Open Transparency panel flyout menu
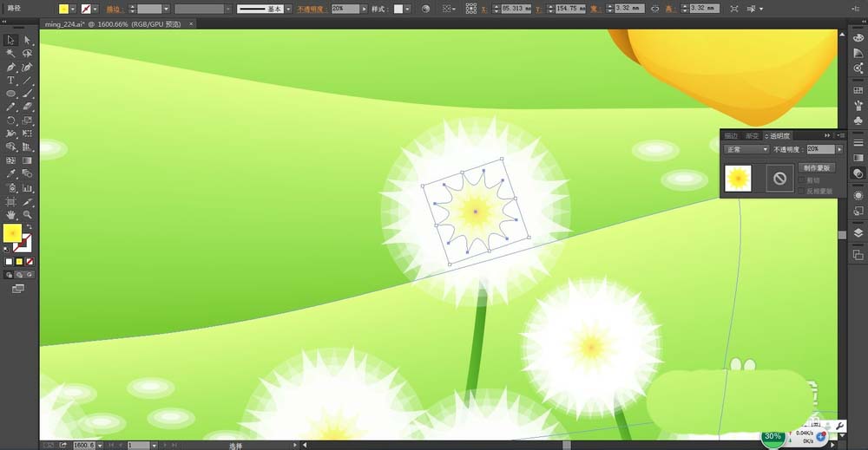The height and width of the screenshot is (450, 868). click(841, 135)
